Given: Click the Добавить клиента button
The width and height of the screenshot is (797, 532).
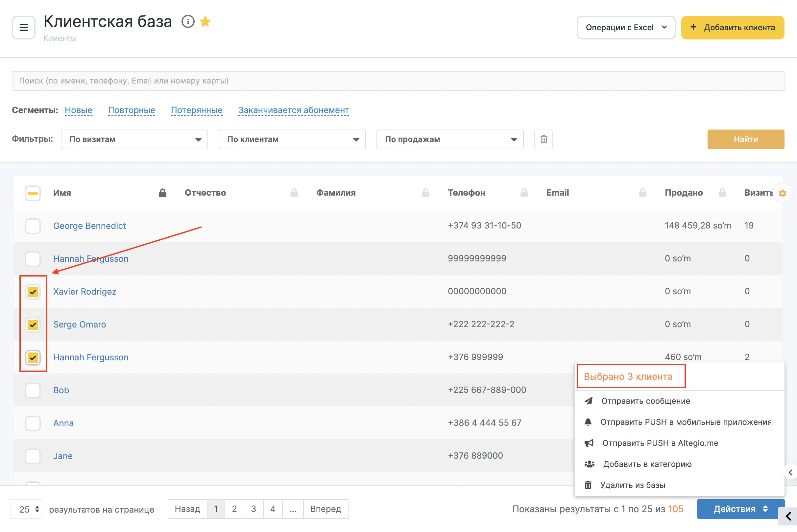Looking at the screenshot, I should 732,28.
